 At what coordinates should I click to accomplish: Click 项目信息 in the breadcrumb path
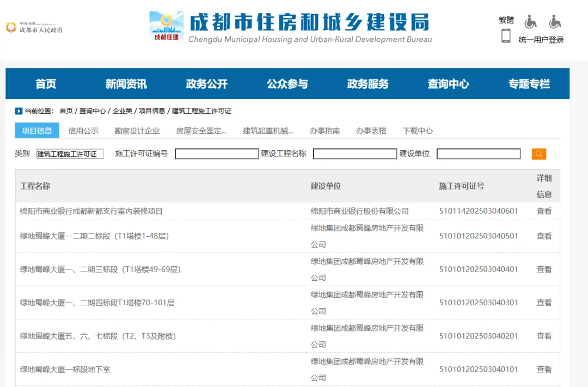[152, 111]
